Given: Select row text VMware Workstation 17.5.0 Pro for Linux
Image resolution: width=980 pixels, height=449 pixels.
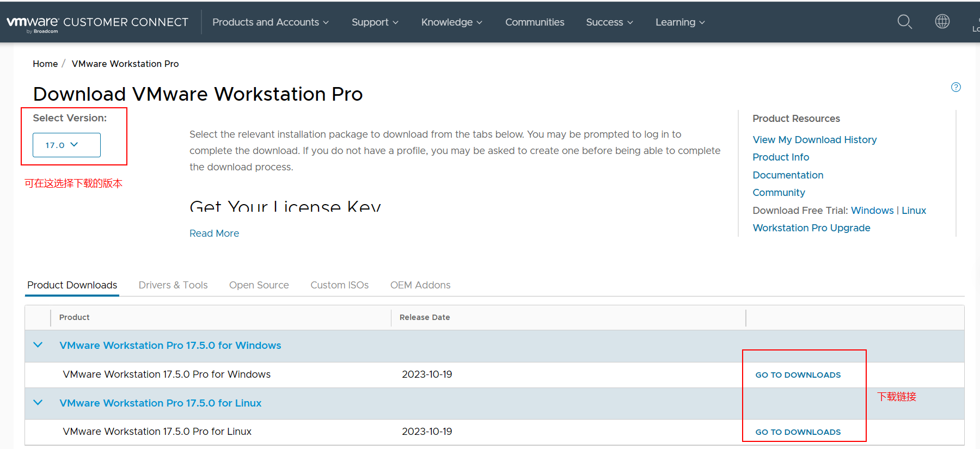Looking at the screenshot, I should click(x=157, y=432).
